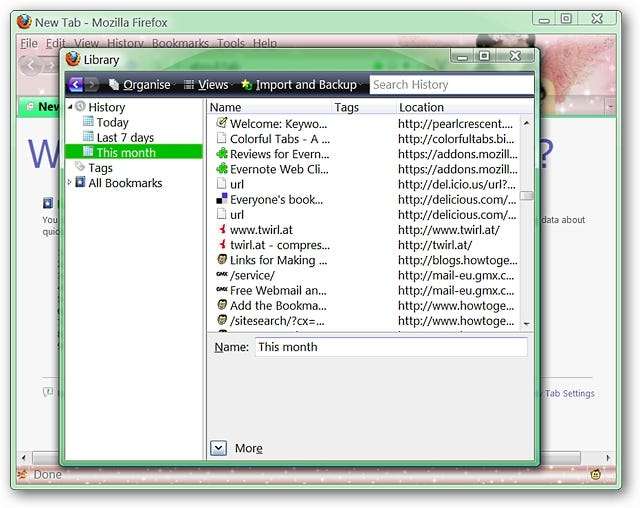Screen dimensions: 640x508
Task: Select http://www.twirl.at/ location cell
Action: (449, 230)
